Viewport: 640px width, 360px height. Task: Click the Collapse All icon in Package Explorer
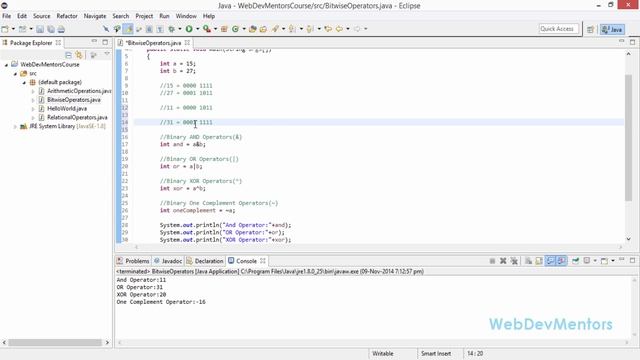pos(68,55)
